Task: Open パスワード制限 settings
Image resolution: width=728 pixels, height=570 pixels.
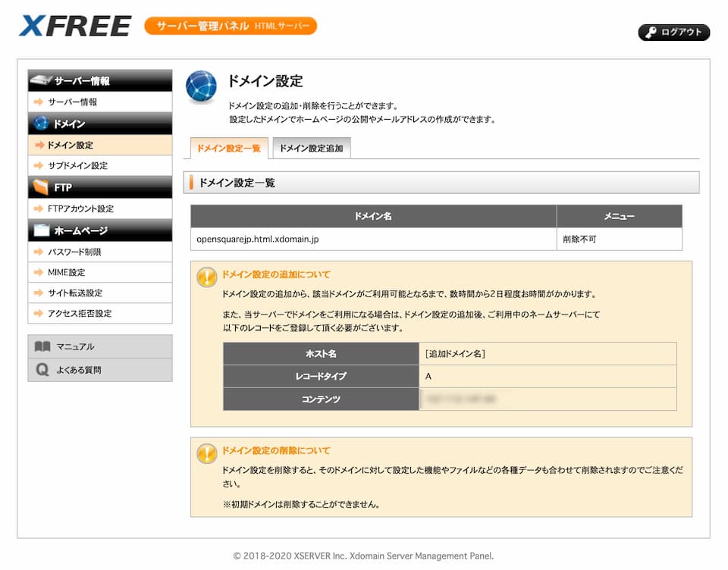Action: (74, 252)
